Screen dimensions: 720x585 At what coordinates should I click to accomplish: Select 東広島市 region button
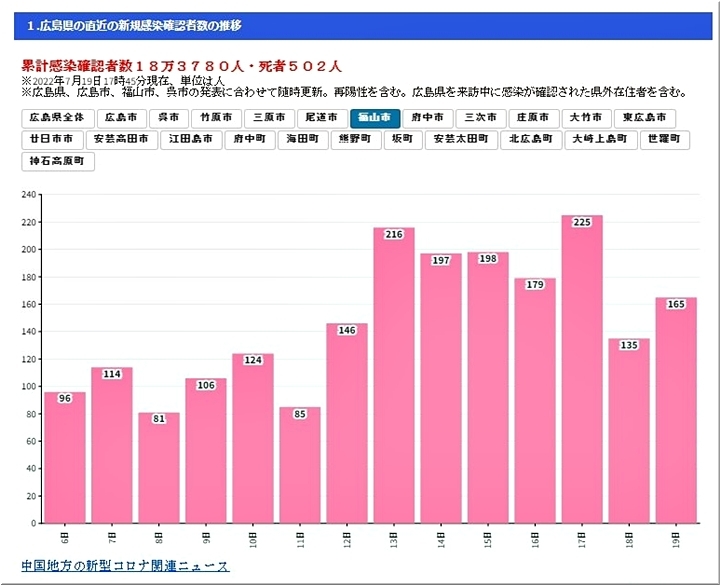(644, 118)
